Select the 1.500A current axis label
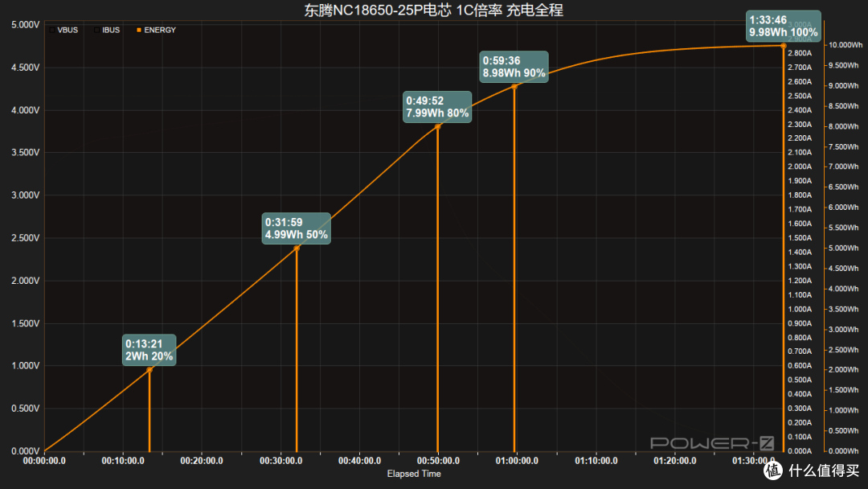Image resolution: width=868 pixels, height=489 pixels. pyautogui.click(x=800, y=237)
